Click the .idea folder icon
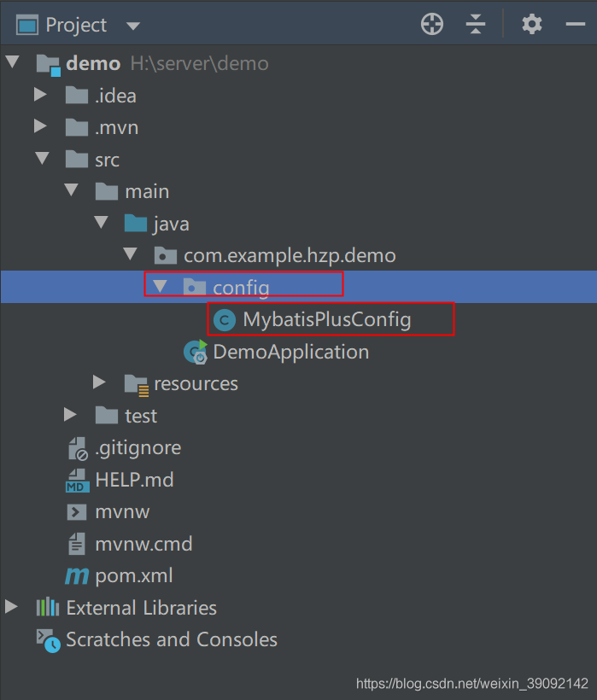Screen dimensions: 597x700 click(x=76, y=95)
